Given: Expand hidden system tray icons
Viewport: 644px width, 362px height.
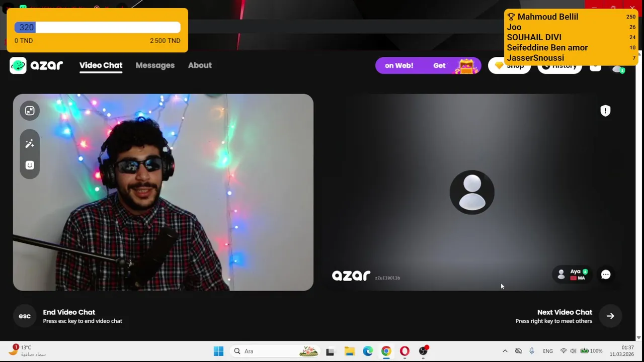Looking at the screenshot, I should pyautogui.click(x=505, y=351).
